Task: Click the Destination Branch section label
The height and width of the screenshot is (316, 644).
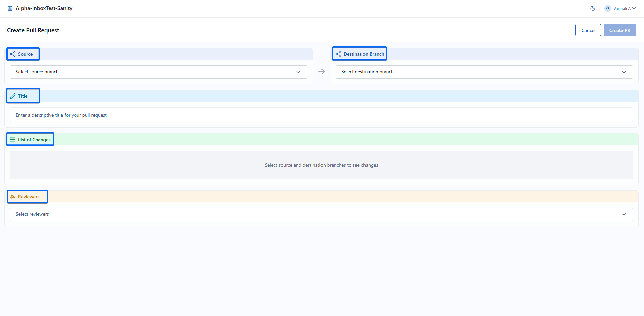Action: coord(364,54)
